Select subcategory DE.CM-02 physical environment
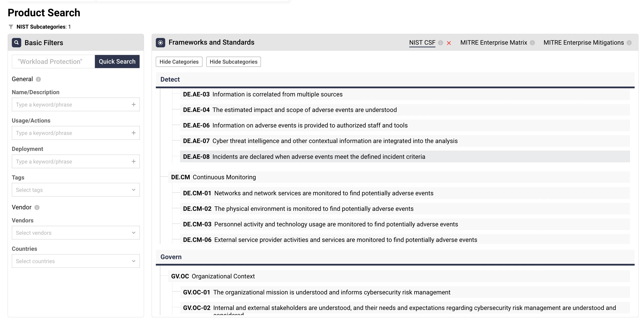This screenshot has height=324, width=644. click(x=405, y=209)
